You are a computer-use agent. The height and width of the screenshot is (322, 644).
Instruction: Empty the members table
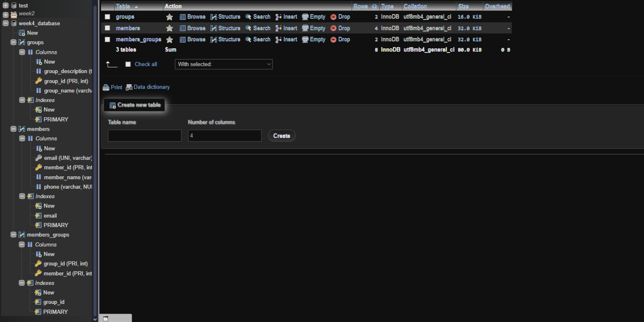click(x=314, y=28)
